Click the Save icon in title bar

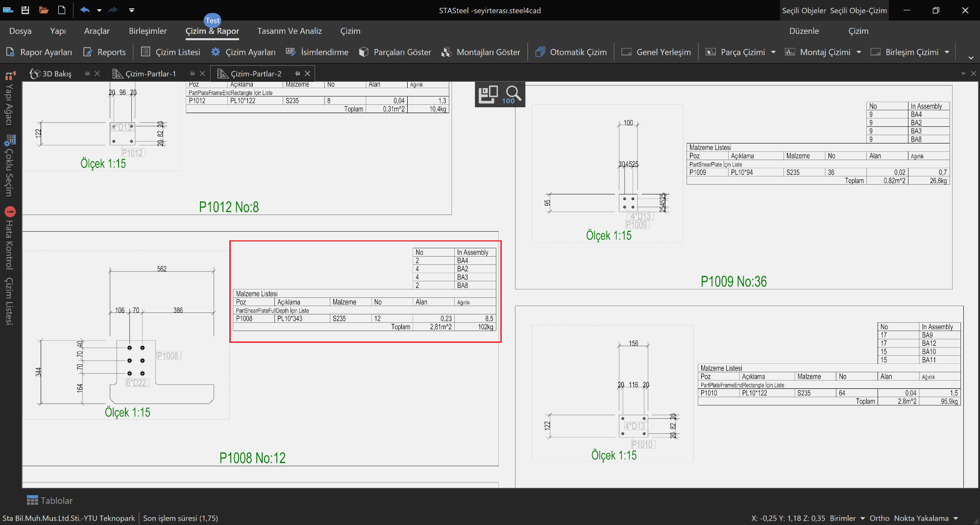pyautogui.click(x=25, y=10)
